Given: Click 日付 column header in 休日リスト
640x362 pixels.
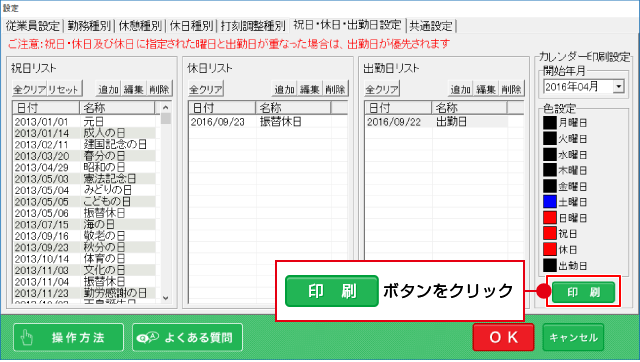Looking at the screenshot, I should (x=222, y=108).
